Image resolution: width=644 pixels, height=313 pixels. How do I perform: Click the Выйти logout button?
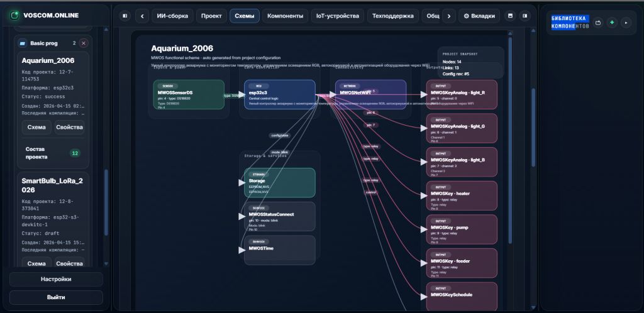pyautogui.click(x=56, y=297)
